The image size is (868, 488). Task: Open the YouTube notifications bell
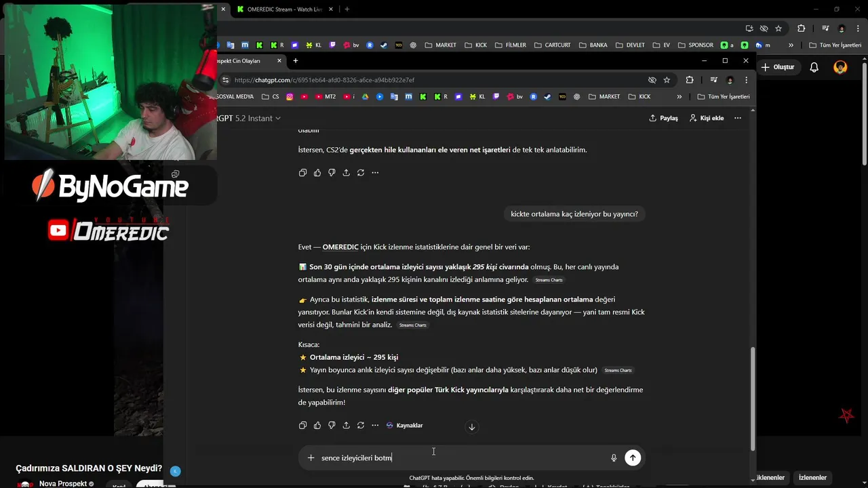814,67
